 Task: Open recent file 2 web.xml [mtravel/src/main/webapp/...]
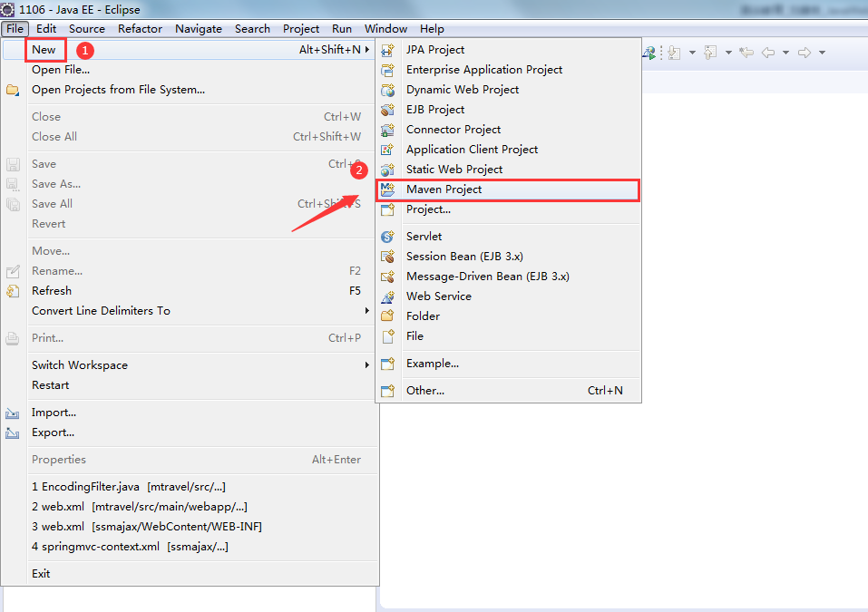pyautogui.click(x=189, y=507)
